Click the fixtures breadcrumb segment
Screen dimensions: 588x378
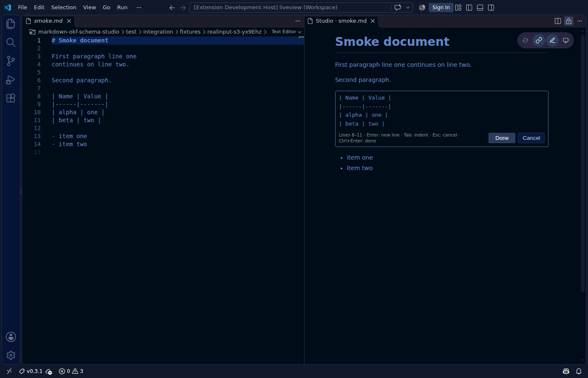point(190,32)
